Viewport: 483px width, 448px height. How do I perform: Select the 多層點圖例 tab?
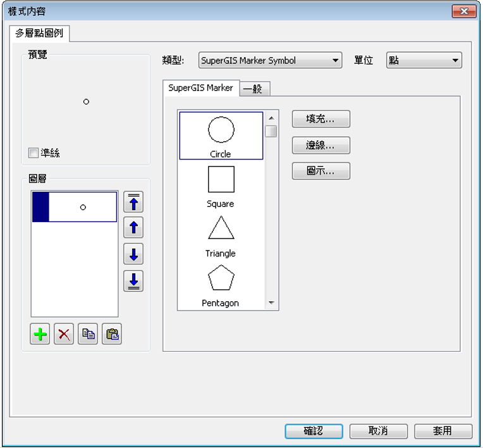point(39,33)
